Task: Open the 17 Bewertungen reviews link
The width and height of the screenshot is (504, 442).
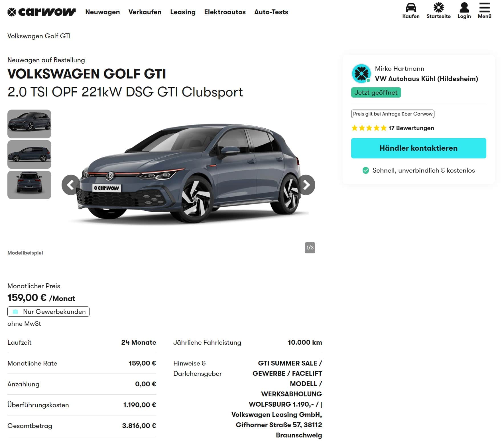Action: pos(411,128)
